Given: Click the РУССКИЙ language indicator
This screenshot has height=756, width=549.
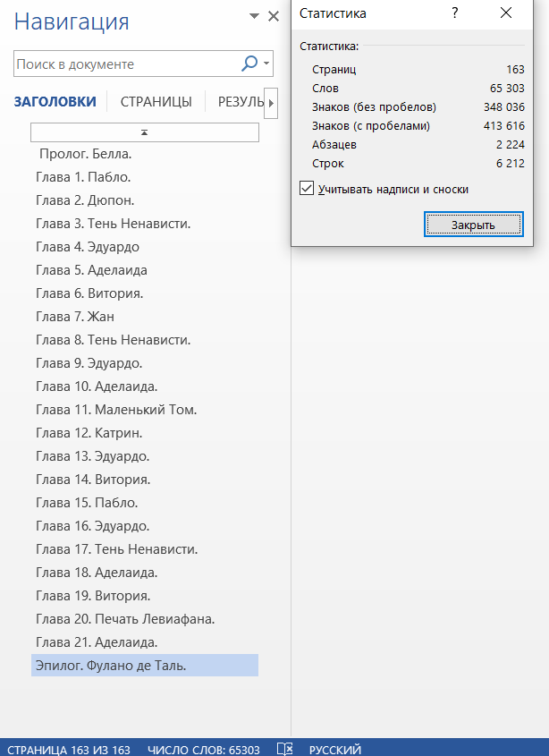Looking at the screenshot, I should (x=335, y=749).
